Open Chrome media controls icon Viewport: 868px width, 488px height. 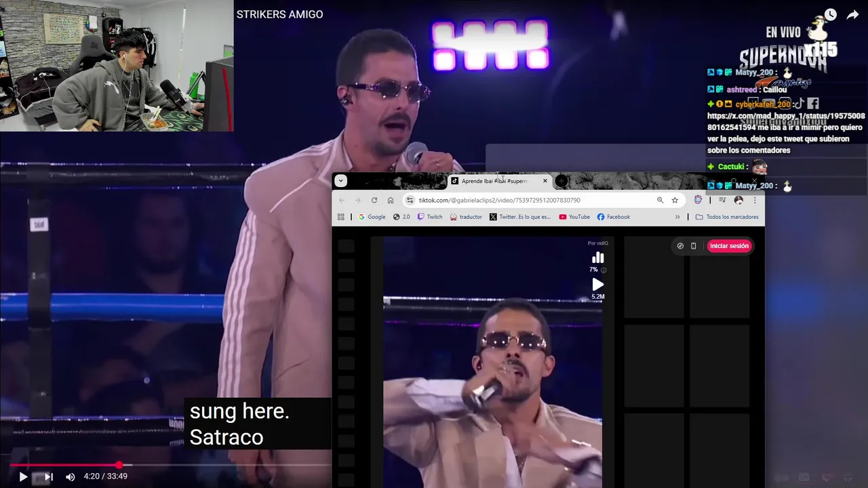(x=722, y=200)
